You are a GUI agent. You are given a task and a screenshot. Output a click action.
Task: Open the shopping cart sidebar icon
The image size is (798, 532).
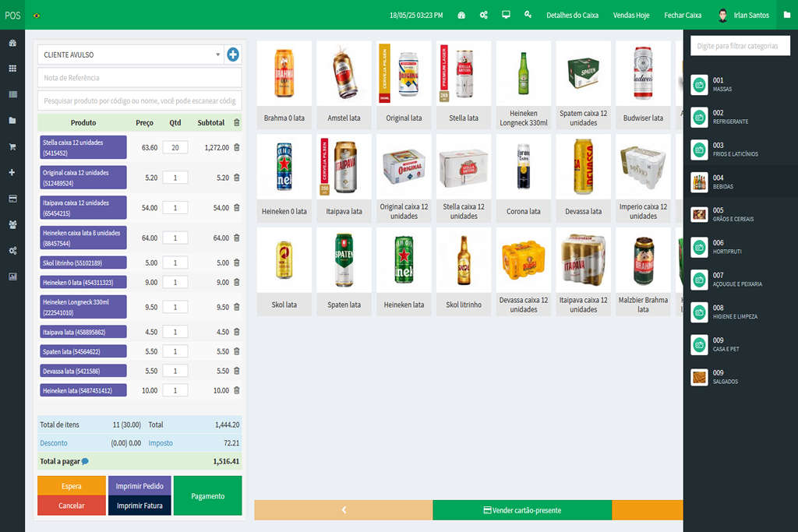[12, 146]
